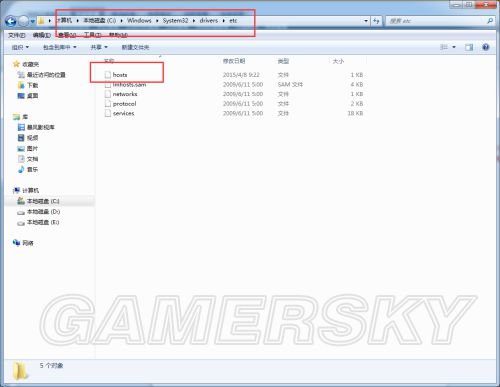Open the 图片 Pictures library
The image size is (500, 387).
click(28, 148)
